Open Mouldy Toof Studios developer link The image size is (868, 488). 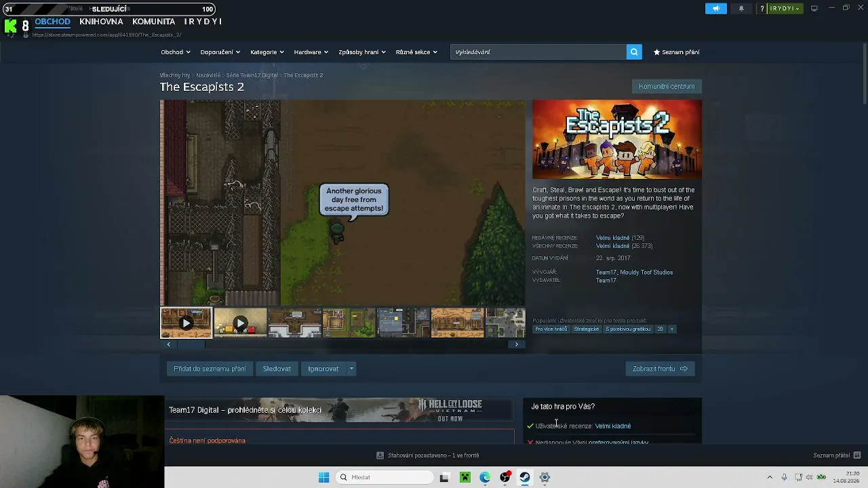[x=646, y=272]
